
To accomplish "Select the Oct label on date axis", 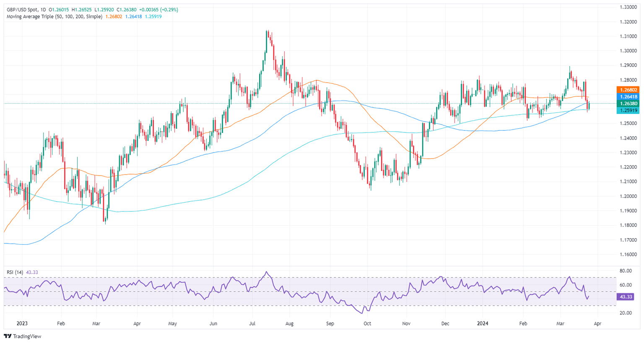I will pyautogui.click(x=367, y=324).
